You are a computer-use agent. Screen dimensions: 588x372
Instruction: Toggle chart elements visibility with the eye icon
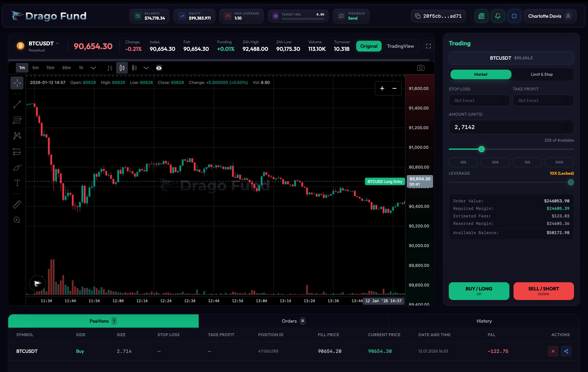(159, 68)
